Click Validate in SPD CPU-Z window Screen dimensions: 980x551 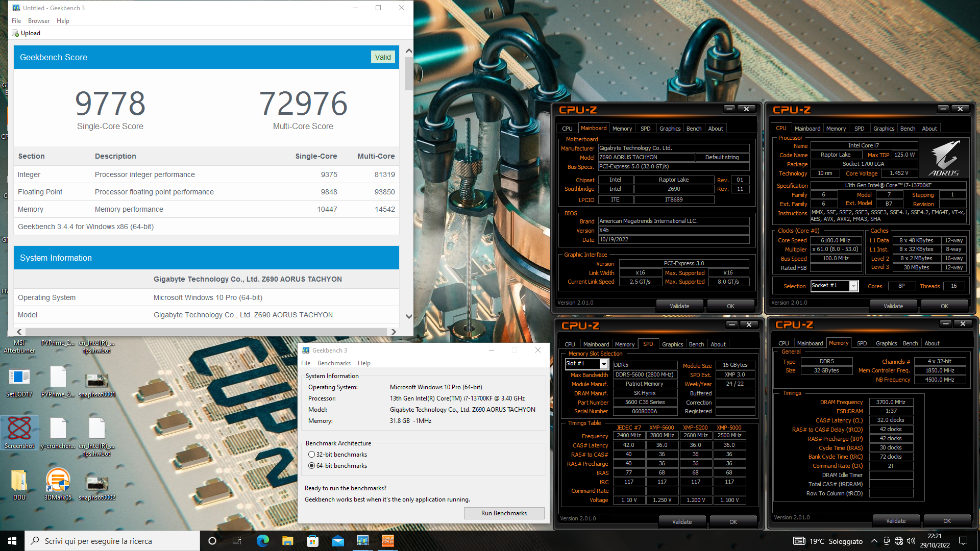[682, 522]
